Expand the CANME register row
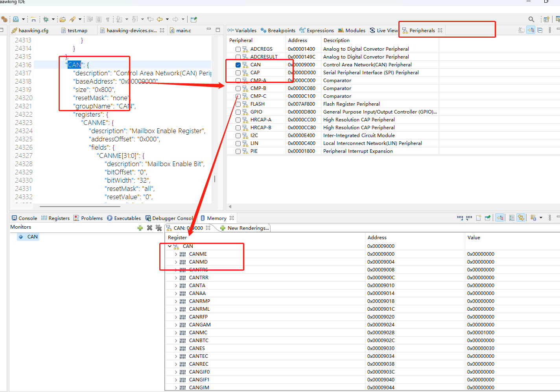560x392 pixels. (x=176, y=254)
